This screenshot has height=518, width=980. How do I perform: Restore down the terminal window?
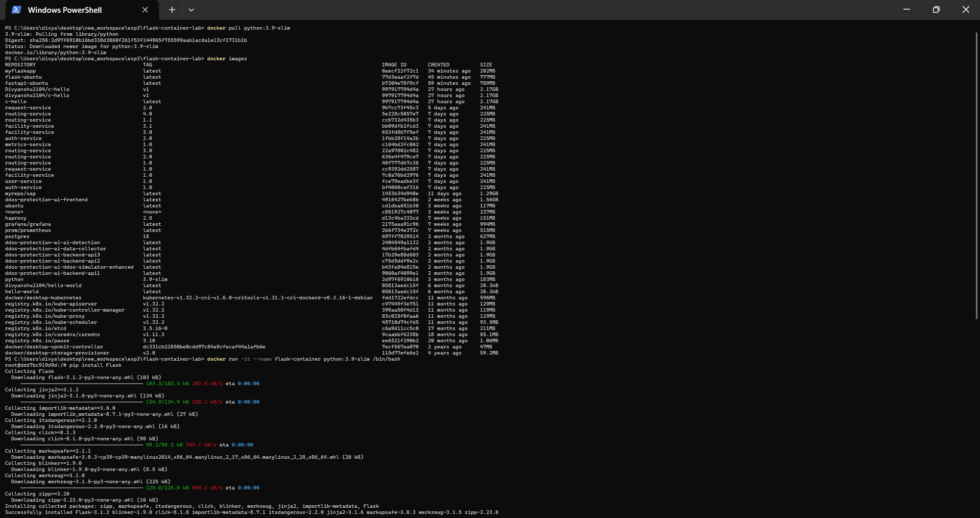[x=936, y=10]
